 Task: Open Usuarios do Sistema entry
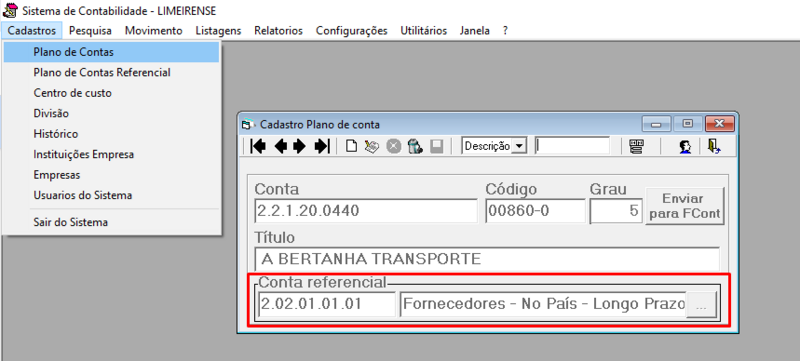[x=111, y=195]
